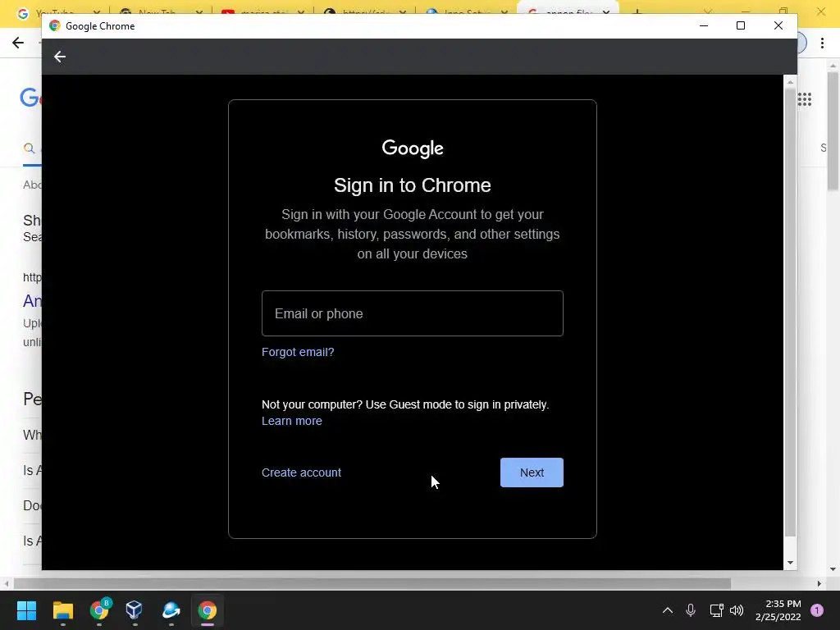The height and width of the screenshot is (630, 840).
Task: Close the Google Chrome sign-in window
Action: click(x=778, y=25)
